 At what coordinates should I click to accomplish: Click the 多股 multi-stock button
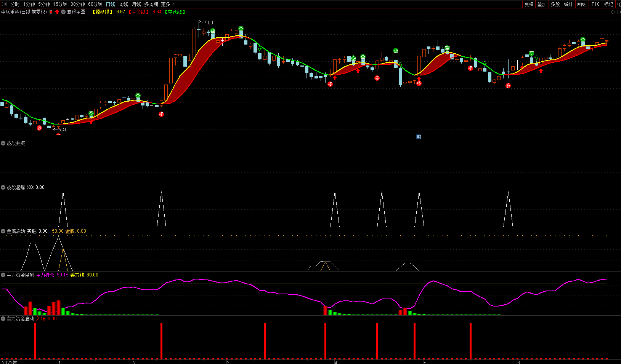tap(555, 4)
